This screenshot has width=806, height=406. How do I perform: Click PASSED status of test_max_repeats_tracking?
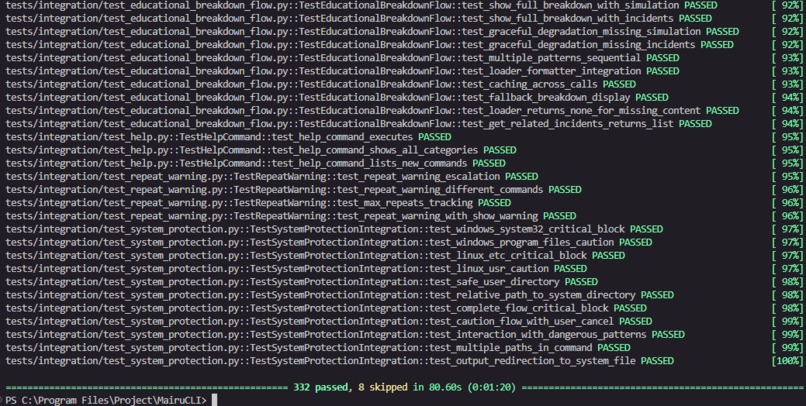point(494,202)
